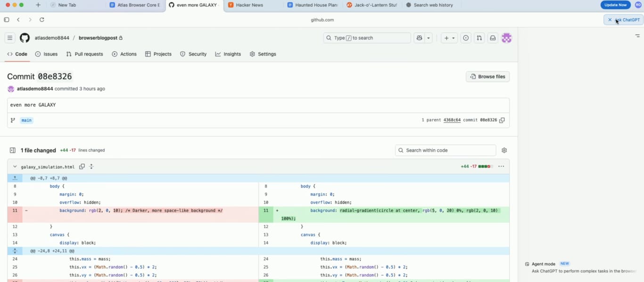Image resolution: width=644 pixels, height=282 pixels.
Task: Open the user profile avatar menu
Action: [507, 38]
